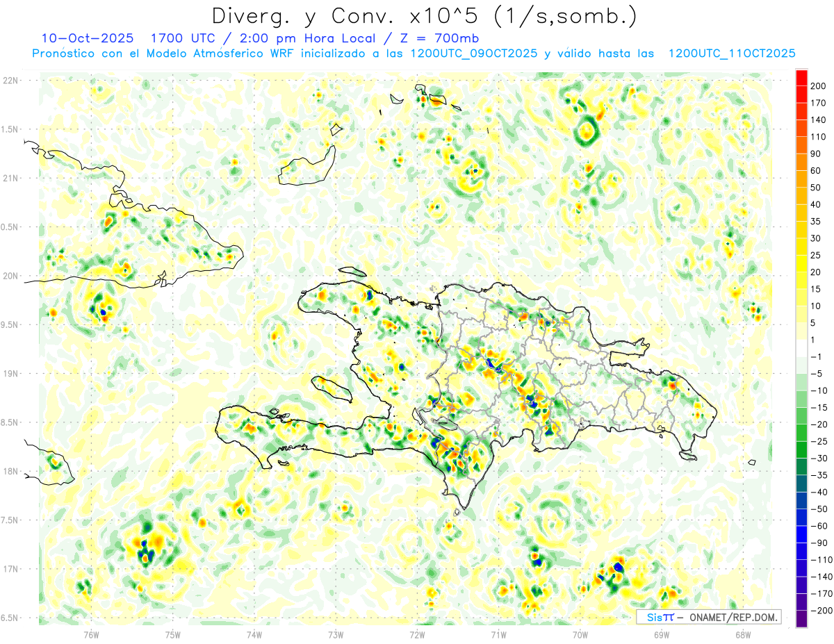Image resolution: width=834 pixels, height=644 pixels.
Task: Click the "20N" latitude label
Action: click(x=10, y=276)
